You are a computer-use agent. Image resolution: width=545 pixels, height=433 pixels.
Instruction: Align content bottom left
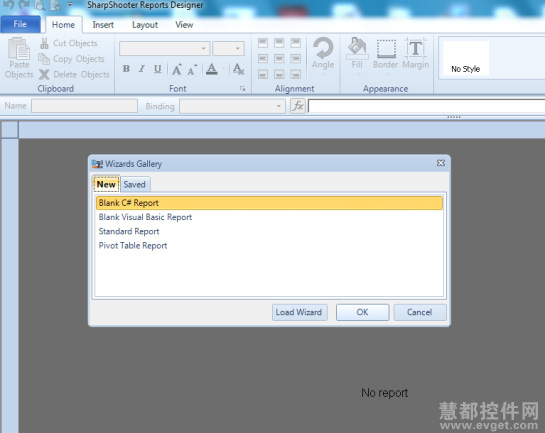coord(263,74)
